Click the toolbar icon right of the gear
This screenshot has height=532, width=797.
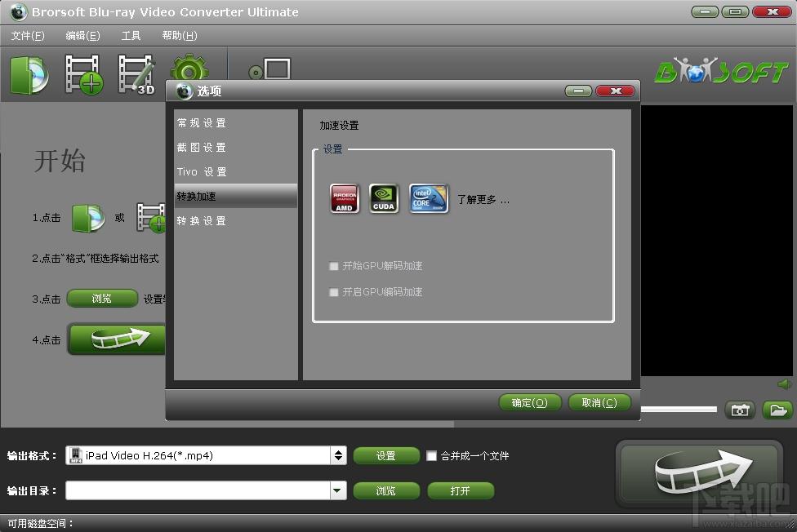(x=269, y=69)
